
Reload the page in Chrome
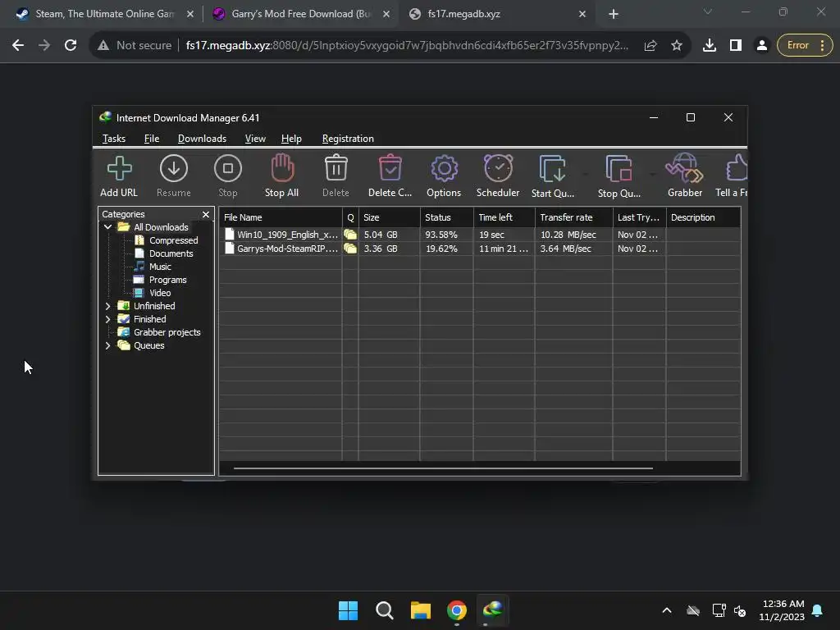tap(71, 46)
